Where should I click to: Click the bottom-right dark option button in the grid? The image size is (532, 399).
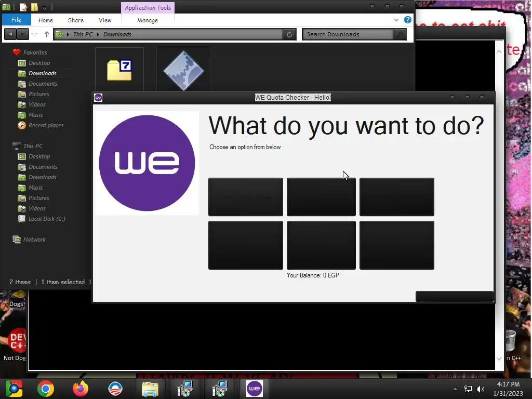click(396, 245)
